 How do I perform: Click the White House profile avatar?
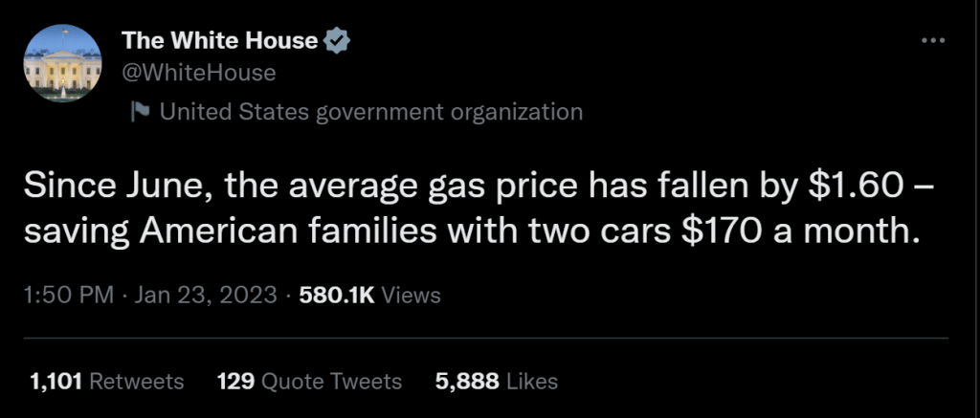(61, 64)
